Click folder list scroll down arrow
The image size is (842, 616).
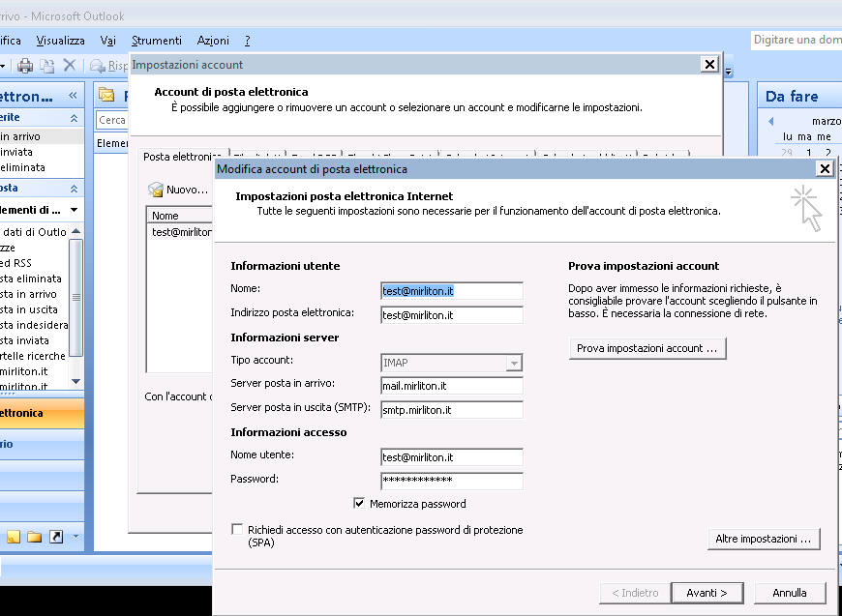click(75, 382)
